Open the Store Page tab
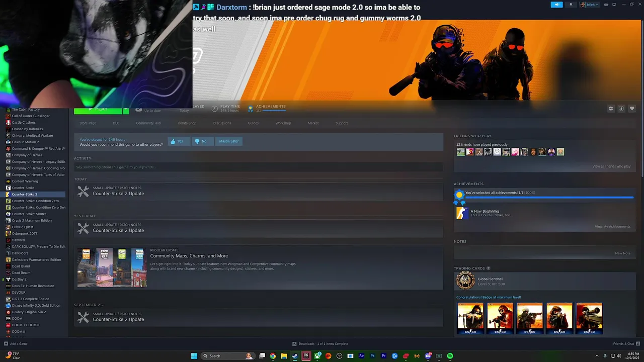The width and height of the screenshot is (644, 362). pyautogui.click(x=88, y=123)
